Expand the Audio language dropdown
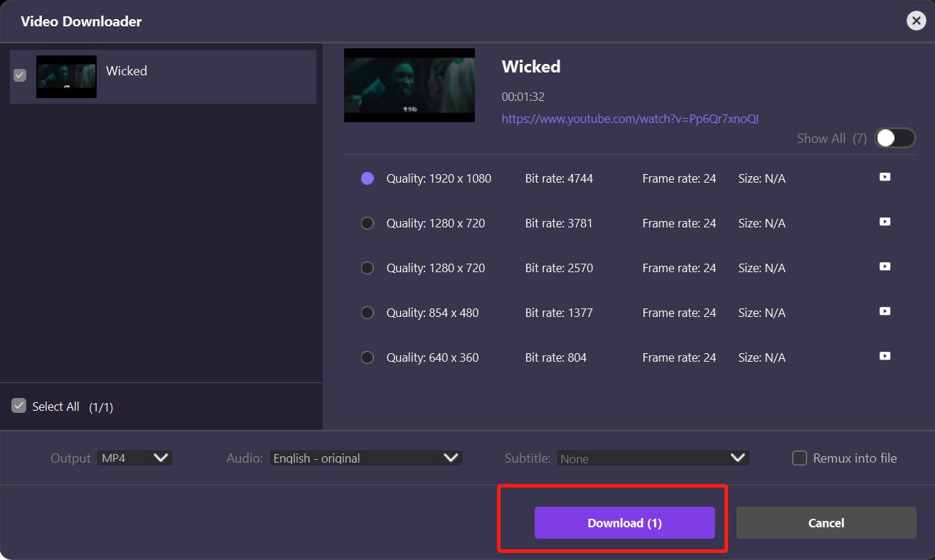Screen dimensions: 935x560 pyautogui.click(x=365, y=458)
